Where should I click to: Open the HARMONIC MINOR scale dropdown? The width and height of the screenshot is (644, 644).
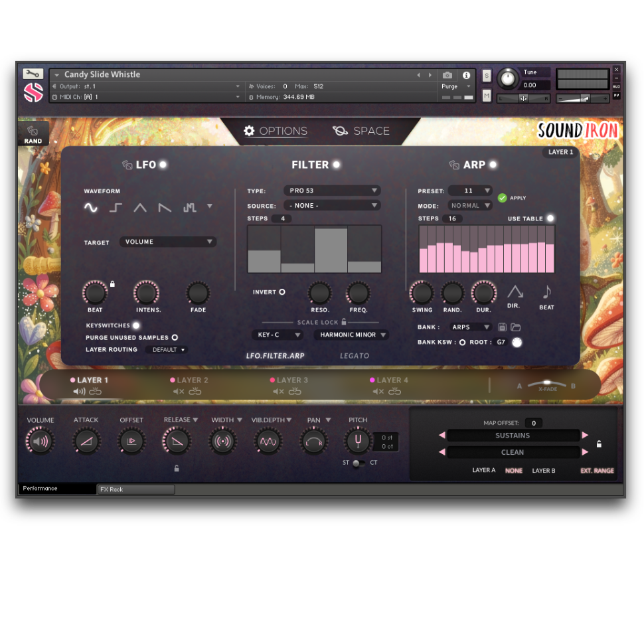point(351,335)
